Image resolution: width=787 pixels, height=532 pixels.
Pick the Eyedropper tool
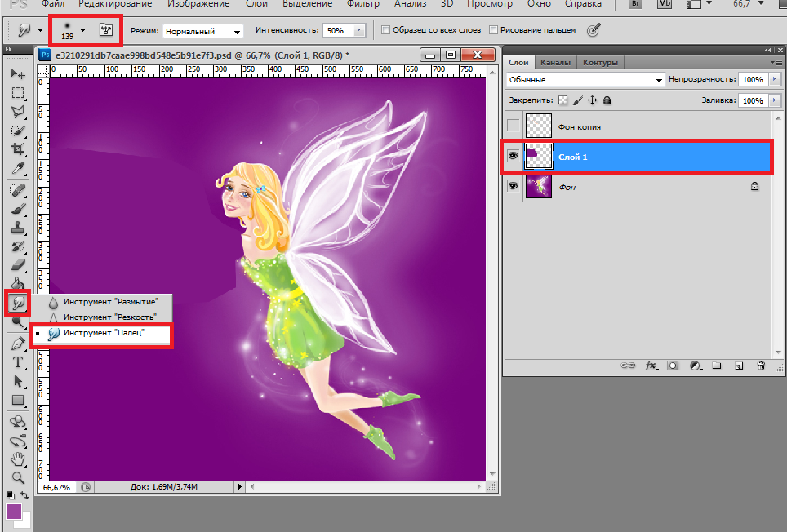(x=17, y=168)
